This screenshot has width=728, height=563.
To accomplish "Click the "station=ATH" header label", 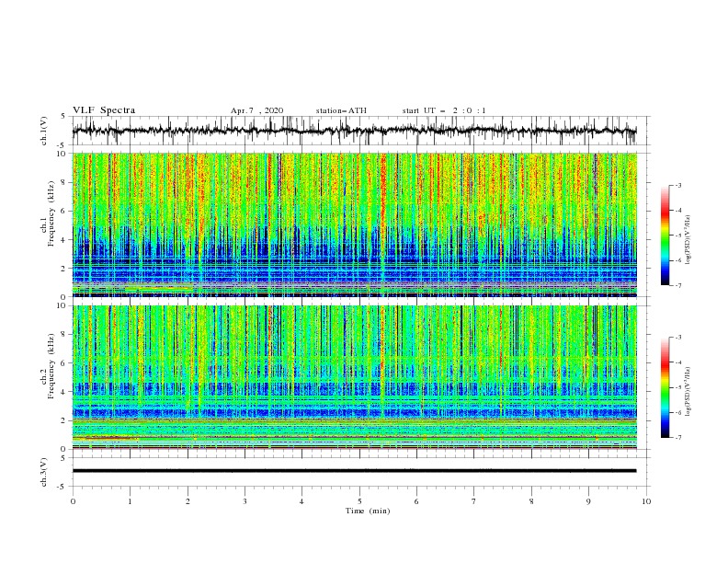I will click(x=341, y=110).
